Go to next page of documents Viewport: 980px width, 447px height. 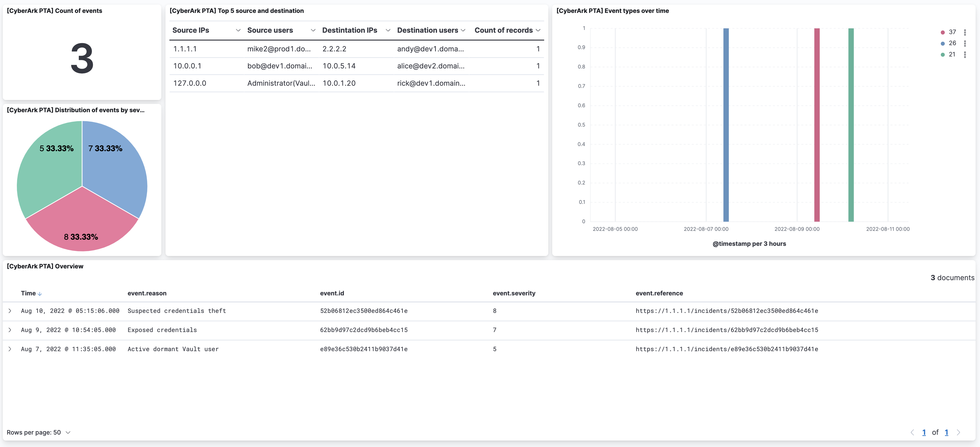958,432
